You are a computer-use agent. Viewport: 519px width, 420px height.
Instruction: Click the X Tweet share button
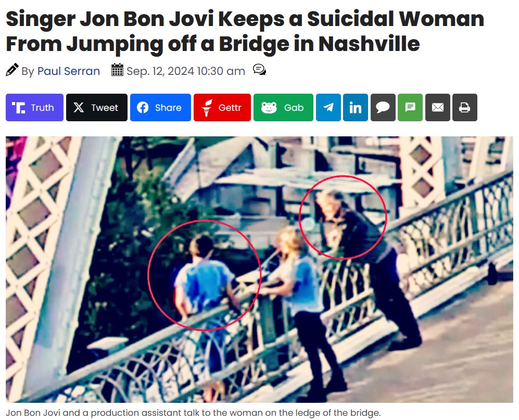click(x=97, y=108)
